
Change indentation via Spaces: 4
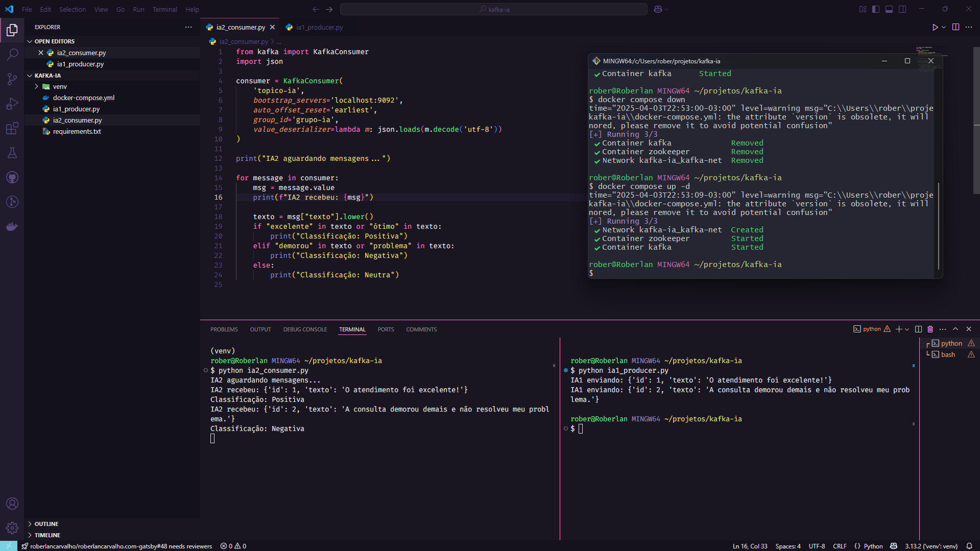[787, 546]
